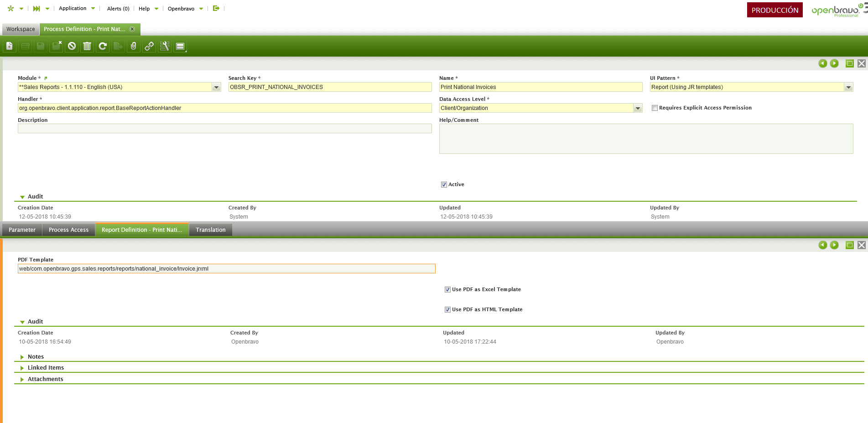Screen dimensions: 868x423
Task: Enable Requires Explicit Access Permission
Action: pyautogui.click(x=655, y=108)
